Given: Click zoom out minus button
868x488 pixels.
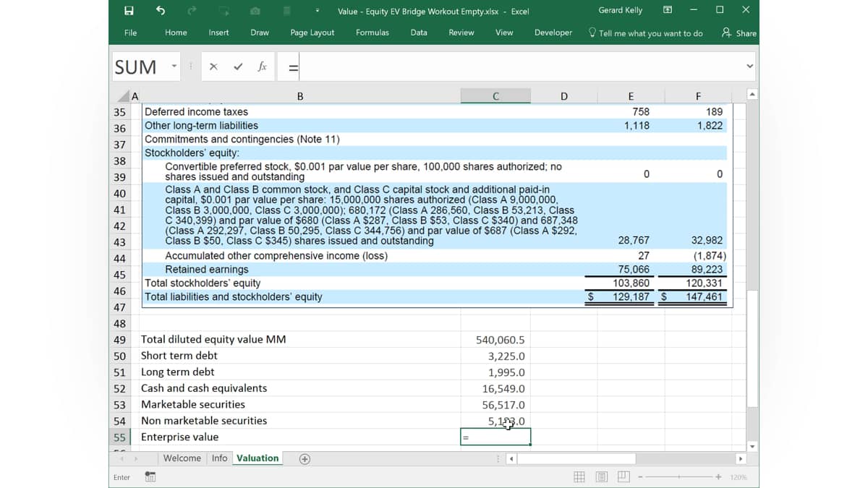Looking at the screenshot, I should [x=641, y=477].
